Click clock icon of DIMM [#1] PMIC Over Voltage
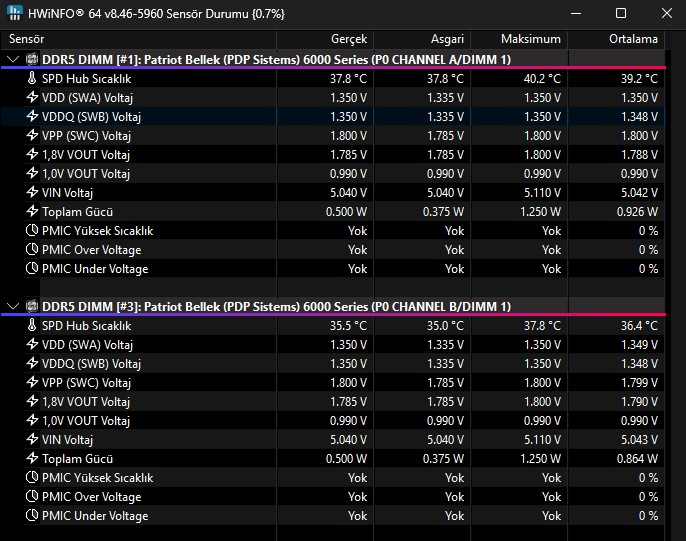 point(32,249)
